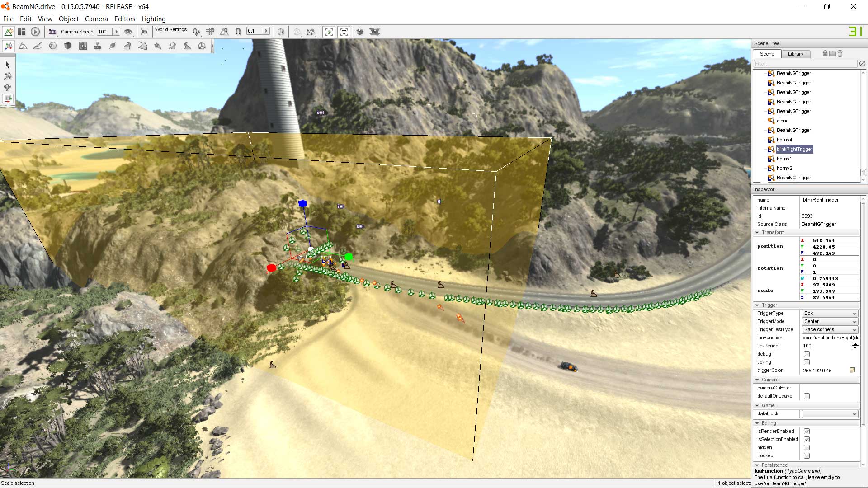This screenshot has width=868, height=488.
Task: Open the Decal Editor stamp icon
Action: pos(97,46)
